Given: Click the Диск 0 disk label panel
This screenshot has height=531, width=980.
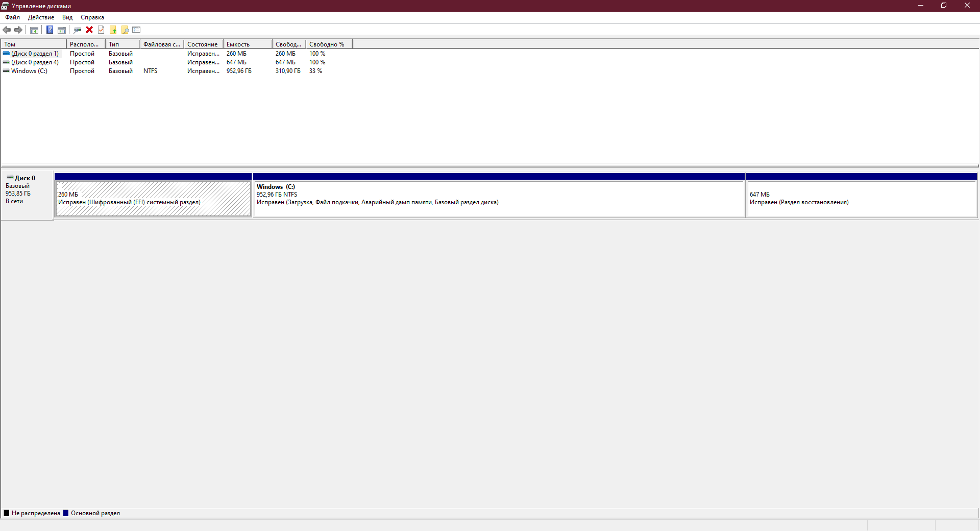Looking at the screenshot, I should tap(27, 195).
